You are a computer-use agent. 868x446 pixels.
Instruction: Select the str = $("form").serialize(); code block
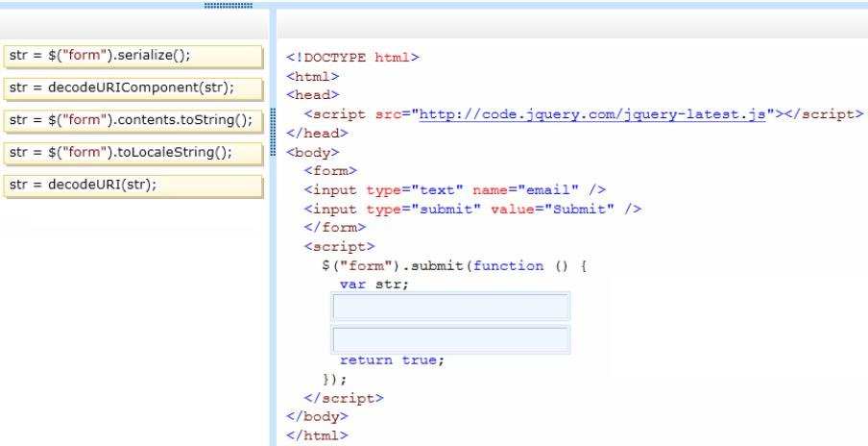[133, 57]
